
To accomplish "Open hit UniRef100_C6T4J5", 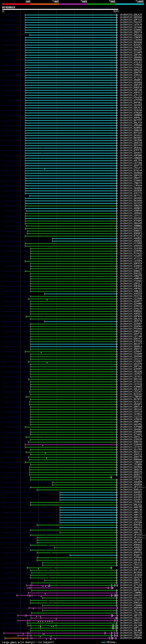I will click(x=131, y=25).
